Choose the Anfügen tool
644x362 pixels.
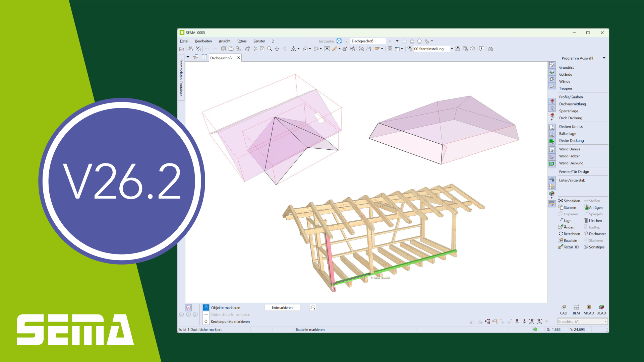(593, 208)
